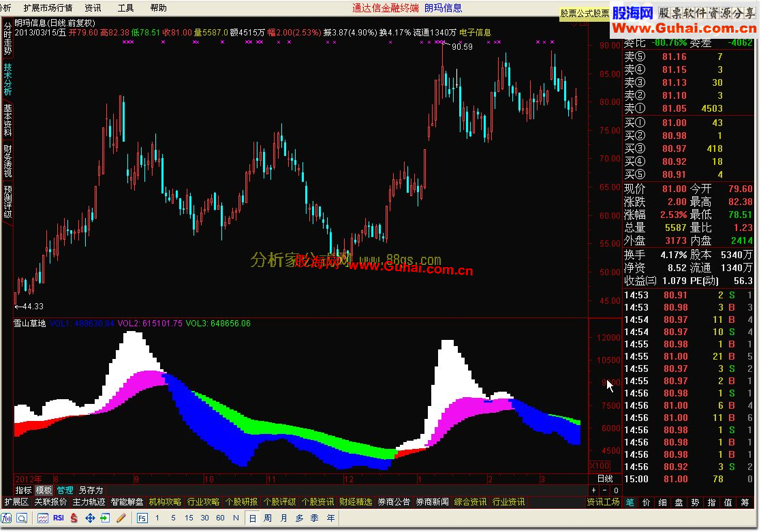Select the N custom period button
This screenshot has height=532, width=761.
(x=236, y=518)
